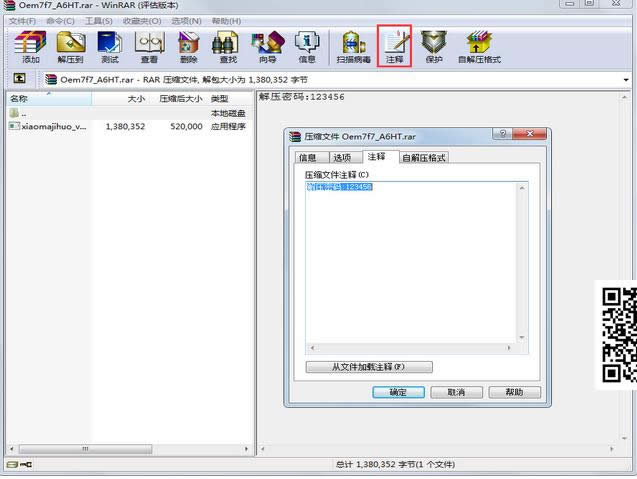Viewport: 637px width, 479px height.
Task: Select the xiaomajihuo file in list
Action: click(x=54, y=127)
